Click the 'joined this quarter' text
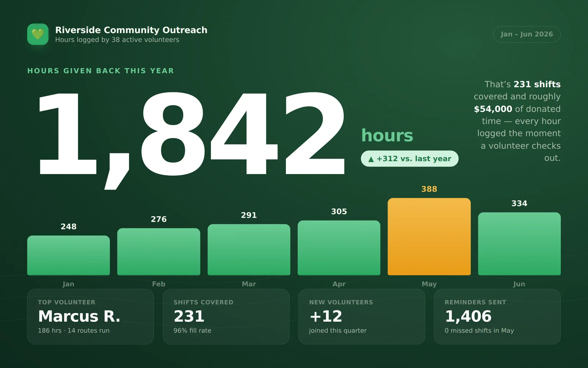588x368 pixels. point(338,330)
